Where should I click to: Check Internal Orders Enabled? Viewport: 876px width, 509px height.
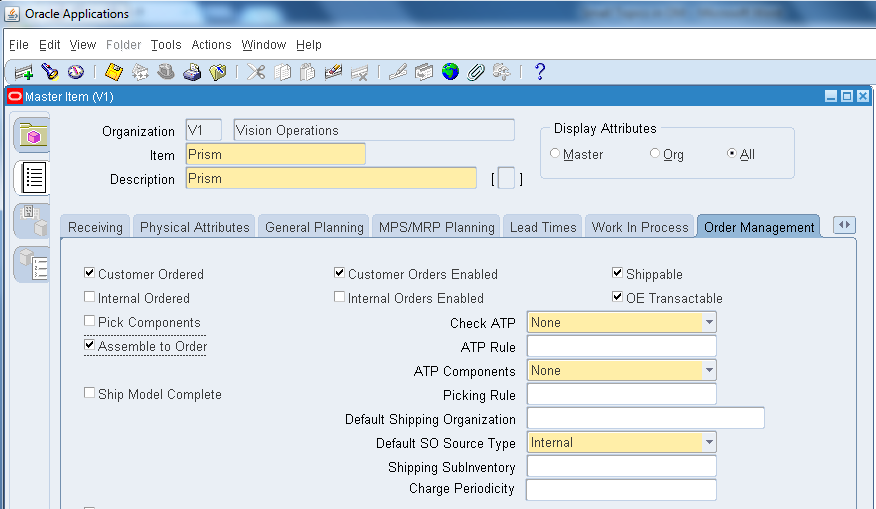click(x=339, y=297)
